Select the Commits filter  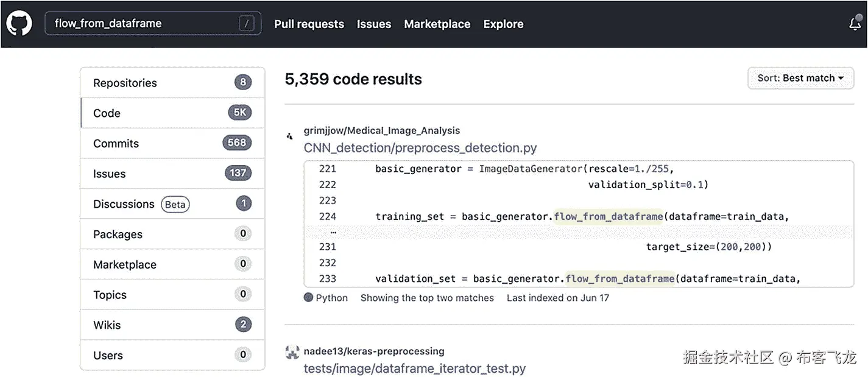116,144
